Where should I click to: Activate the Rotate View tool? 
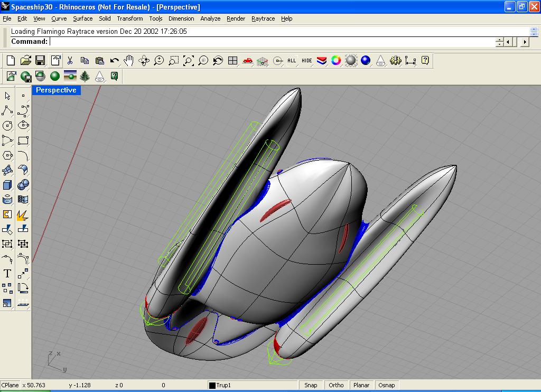(144, 61)
